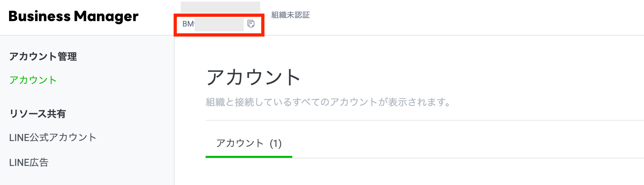Copy the BM organization ID with the copy icon

(x=251, y=24)
